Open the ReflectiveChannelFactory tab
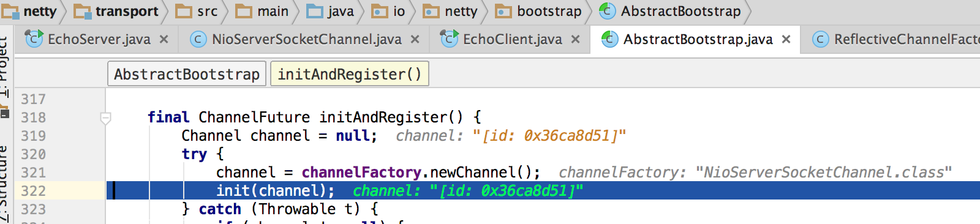 907,39
